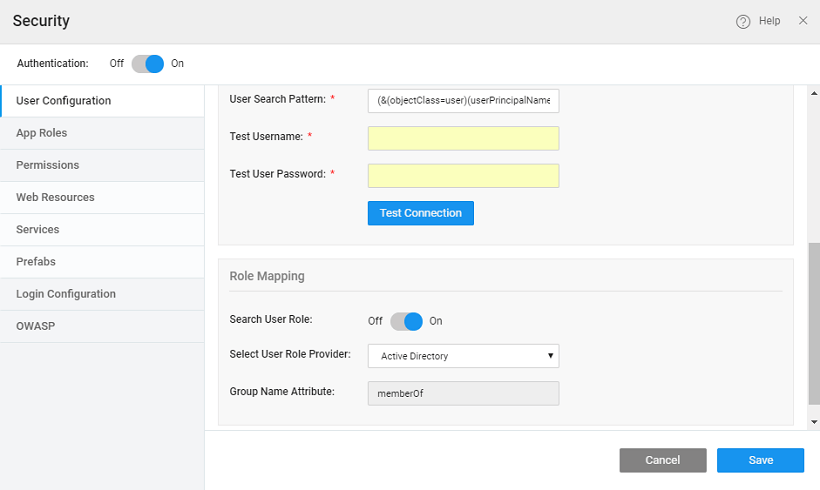Click the scrollbar down arrow
The image size is (820, 490).
[x=813, y=423]
